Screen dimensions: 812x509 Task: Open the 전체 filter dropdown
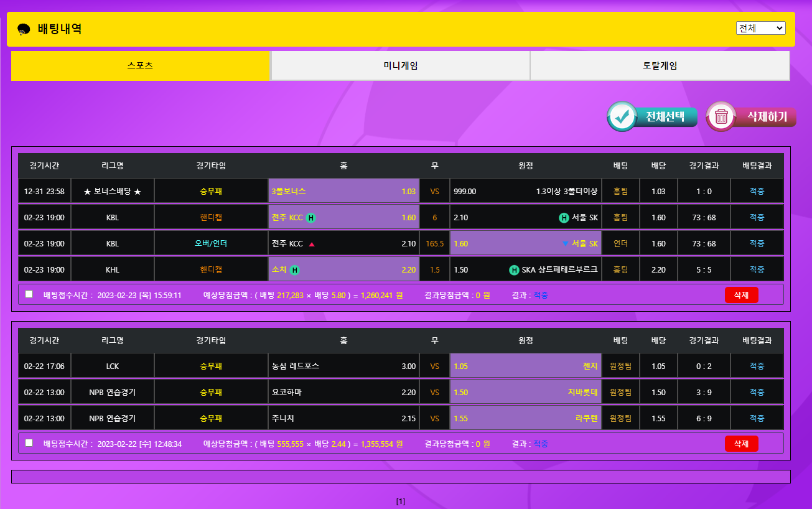click(760, 28)
